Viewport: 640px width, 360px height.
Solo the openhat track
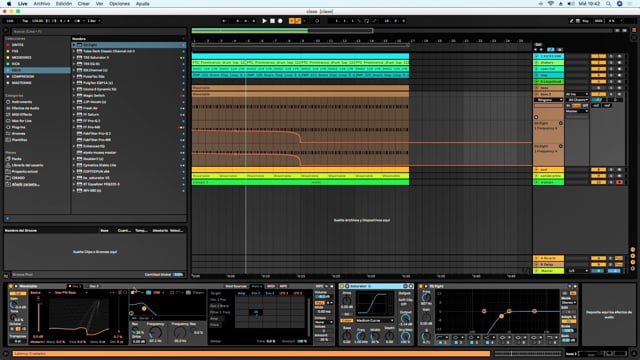tap(611, 69)
